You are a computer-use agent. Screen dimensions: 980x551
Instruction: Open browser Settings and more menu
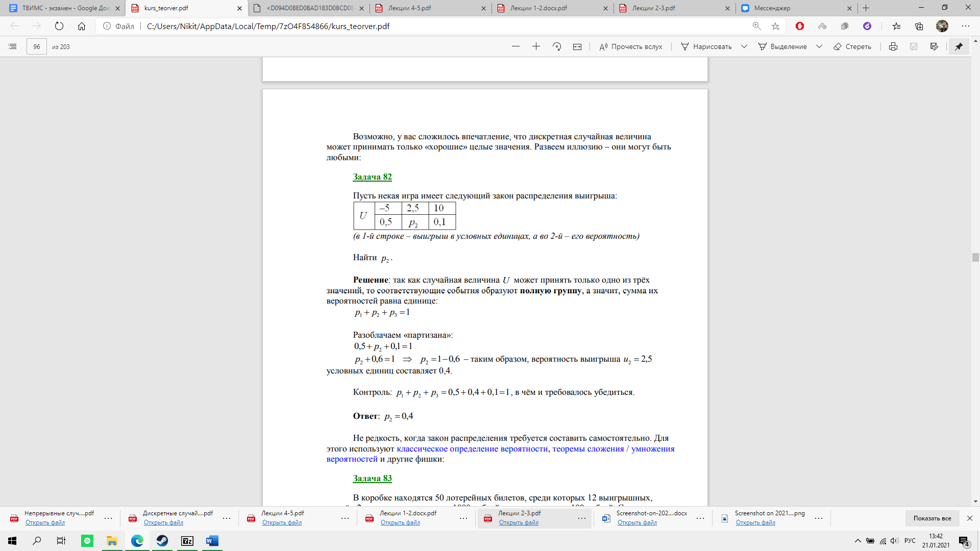[965, 26]
